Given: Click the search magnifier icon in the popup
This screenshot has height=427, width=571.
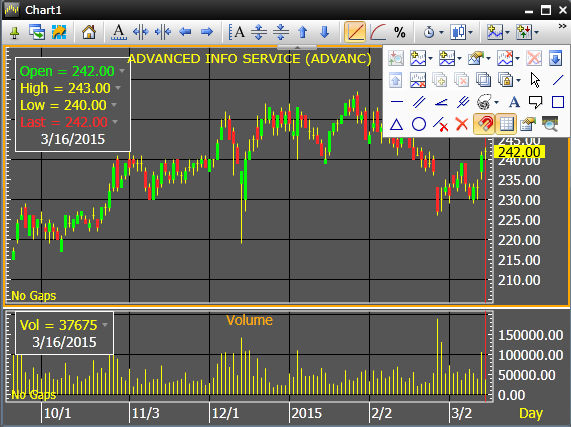Looking at the screenshot, I should (550, 124).
